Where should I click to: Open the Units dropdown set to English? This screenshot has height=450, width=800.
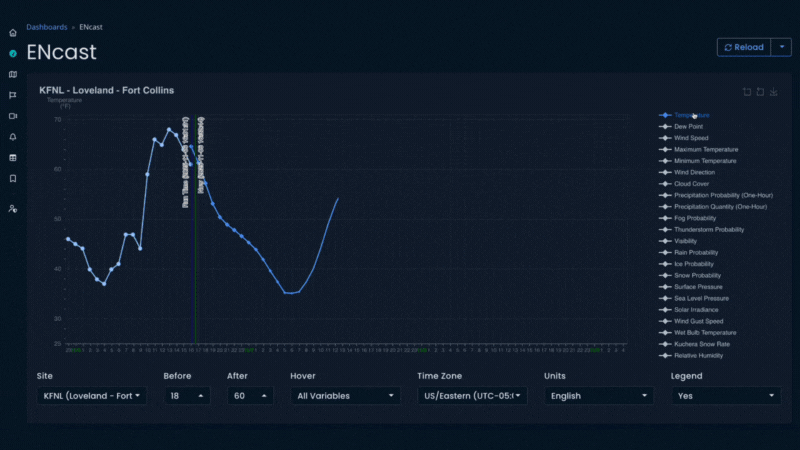598,395
